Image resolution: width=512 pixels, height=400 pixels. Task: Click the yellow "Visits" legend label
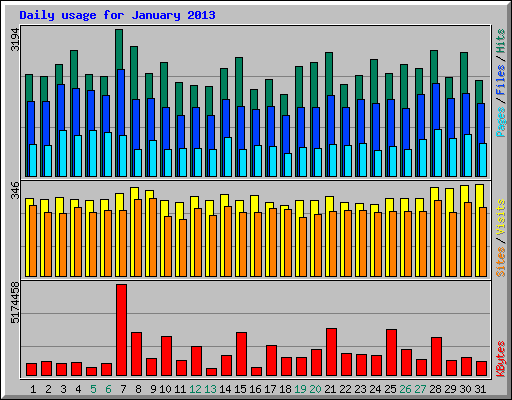point(501,217)
